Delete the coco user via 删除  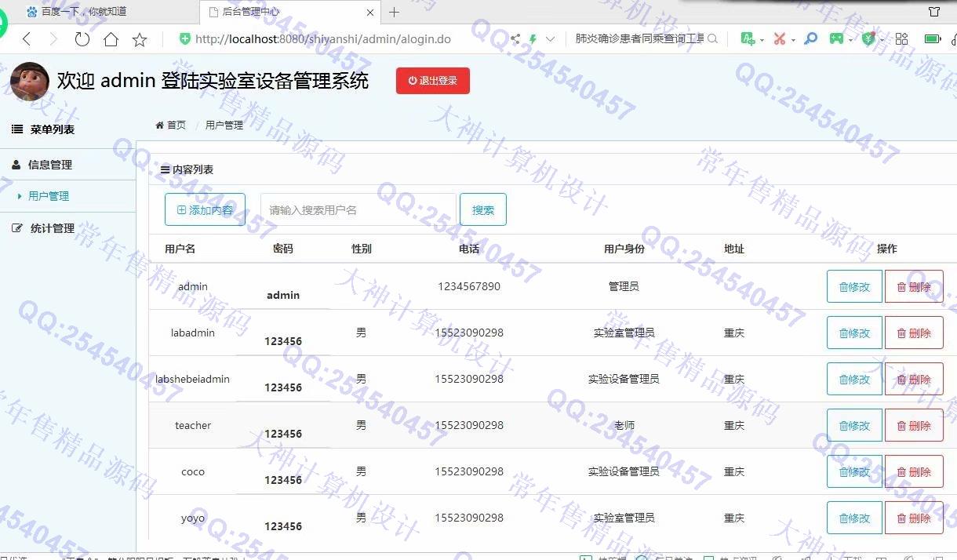[914, 471]
